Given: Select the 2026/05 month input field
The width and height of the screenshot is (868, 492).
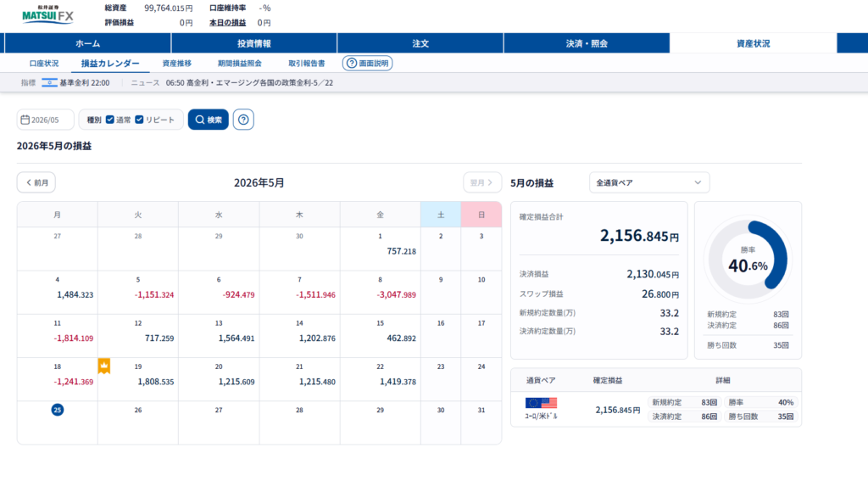Looking at the screenshot, I should pyautogui.click(x=46, y=120).
